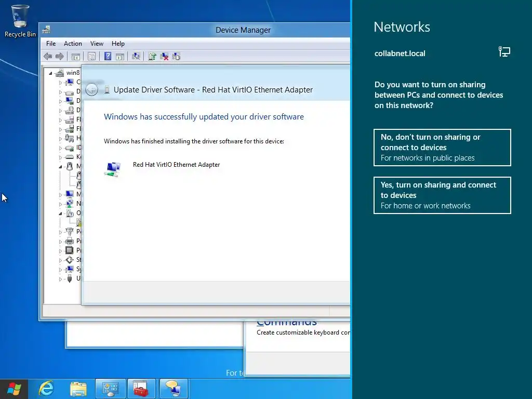Expand the Disk drives category triangle
Screen dimensions: 532x399
tap(60, 92)
